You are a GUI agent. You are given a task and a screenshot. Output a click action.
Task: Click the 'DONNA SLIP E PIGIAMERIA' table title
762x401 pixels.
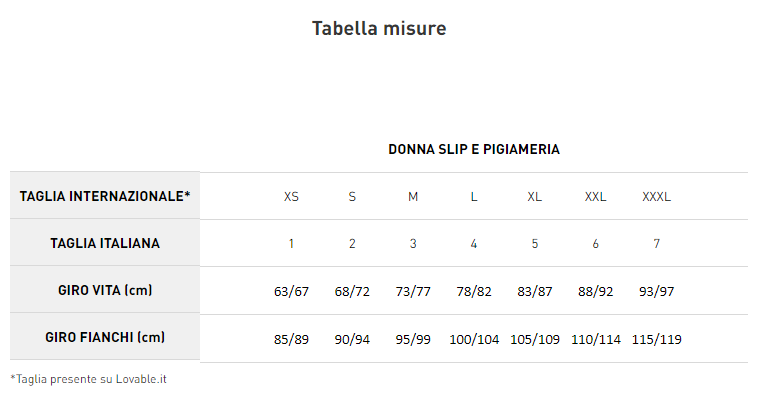(473, 149)
